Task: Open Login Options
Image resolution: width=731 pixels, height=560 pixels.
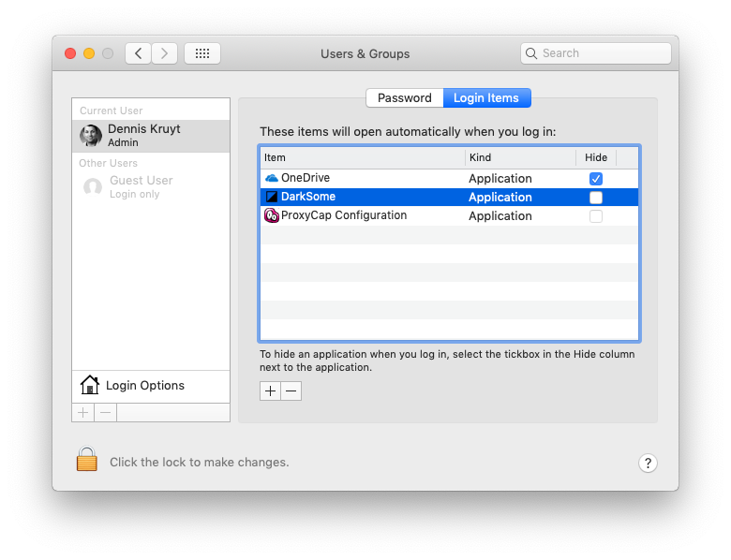Action: 151,386
